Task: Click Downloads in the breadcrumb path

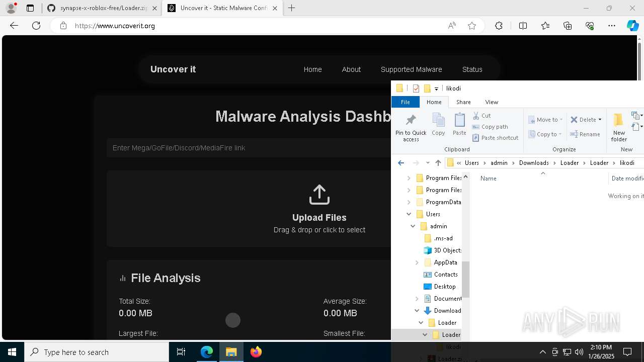Action: (x=534, y=163)
